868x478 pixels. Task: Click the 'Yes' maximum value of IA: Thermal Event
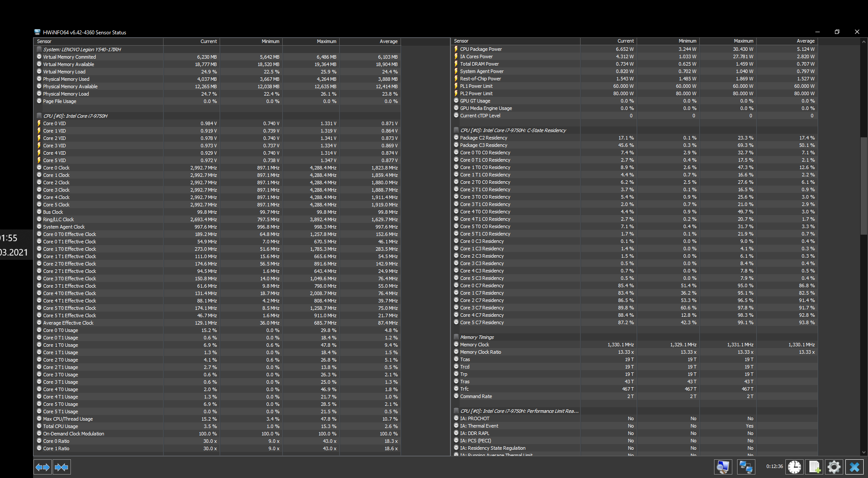coord(750,426)
